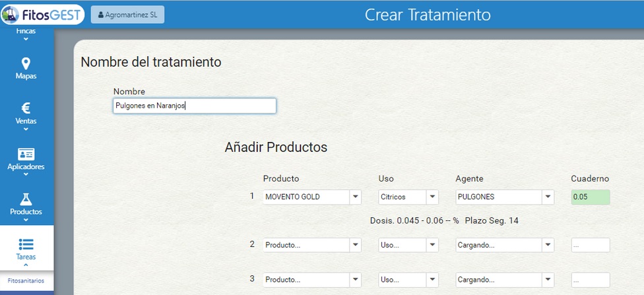Click the user icon beside Agromartinez SL
The image size is (644, 295).
click(100, 15)
